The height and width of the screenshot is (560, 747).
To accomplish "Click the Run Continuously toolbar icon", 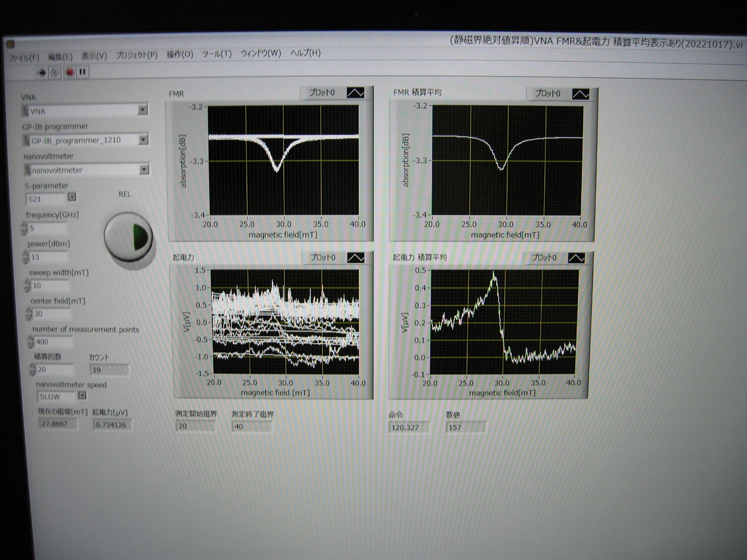I will pos(55,72).
